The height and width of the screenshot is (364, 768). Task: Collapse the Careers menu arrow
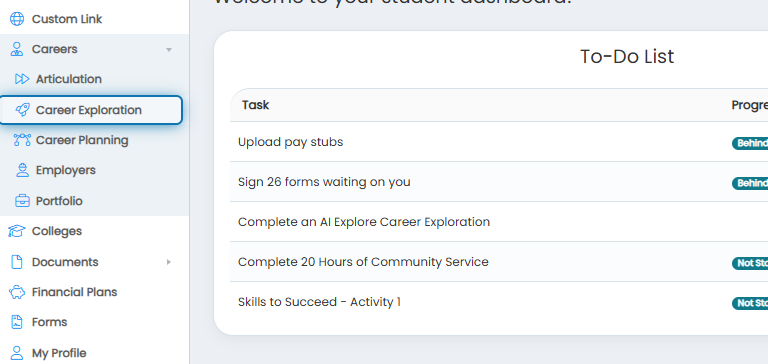click(169, 49)
